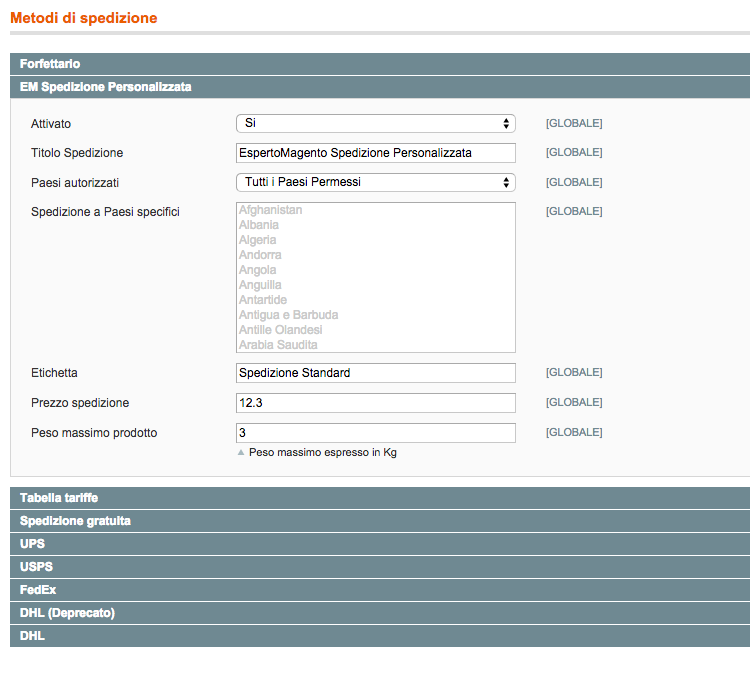Expand the DHL (Deprecato) section
Viewport: 750px width, 696px height.
pos(380,613)
